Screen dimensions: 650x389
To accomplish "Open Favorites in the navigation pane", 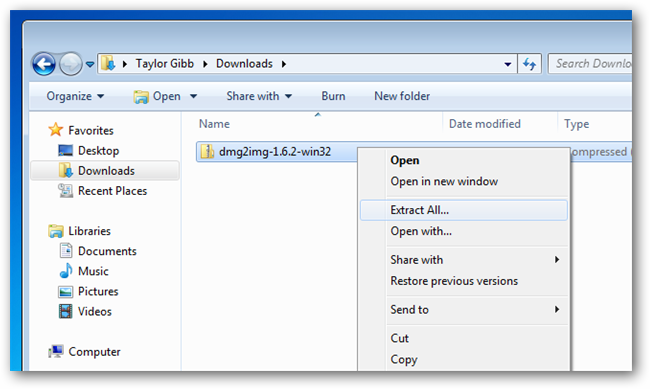I will coord(91,131).
